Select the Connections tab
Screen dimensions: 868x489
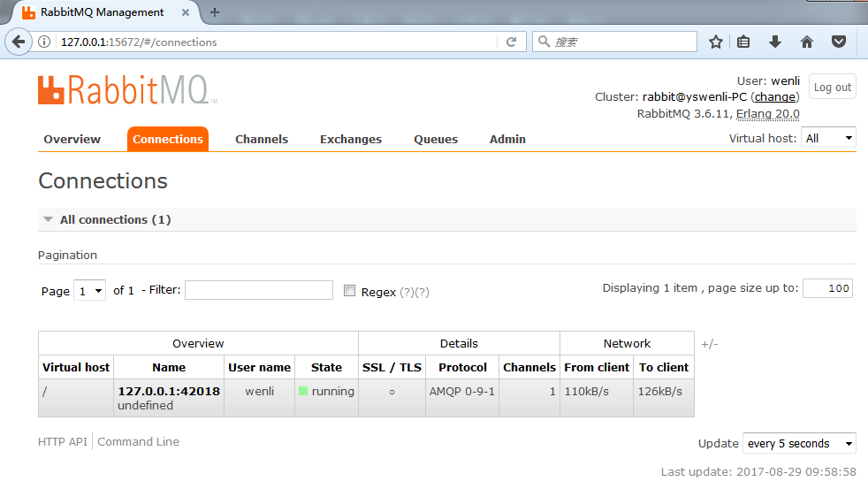pyautogui.click(x=168, y=139)
